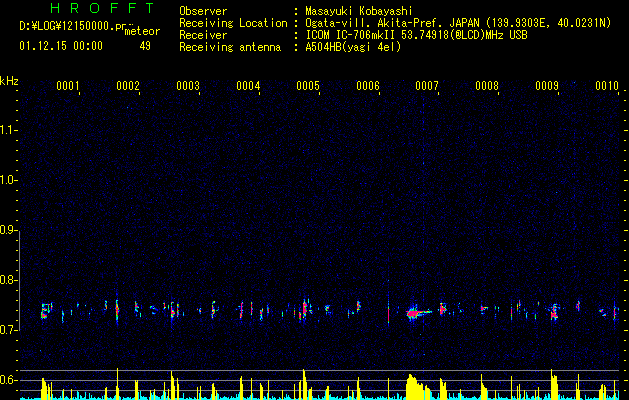The width and height of the screenshot is (629, 400).
Task: Click the meteor count value 49
Action: tap(145, 46)
